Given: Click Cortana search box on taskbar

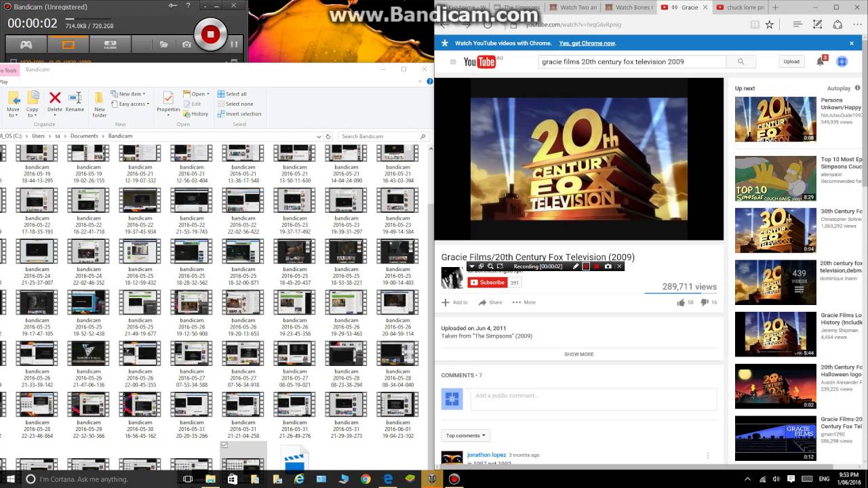Looking at the screenshot, I should [98, 479].
